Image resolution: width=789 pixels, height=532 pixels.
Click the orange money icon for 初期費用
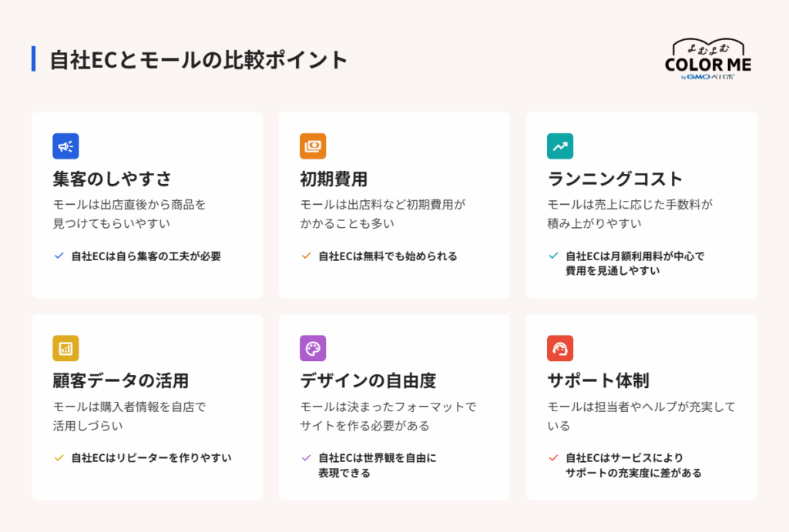(x=313, y=146)
